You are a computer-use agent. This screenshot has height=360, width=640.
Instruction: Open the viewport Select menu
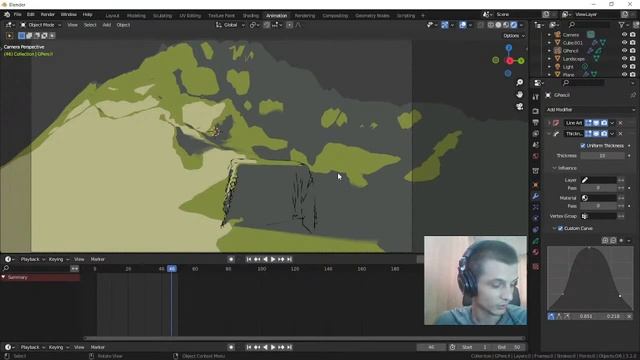click(90, 25)
